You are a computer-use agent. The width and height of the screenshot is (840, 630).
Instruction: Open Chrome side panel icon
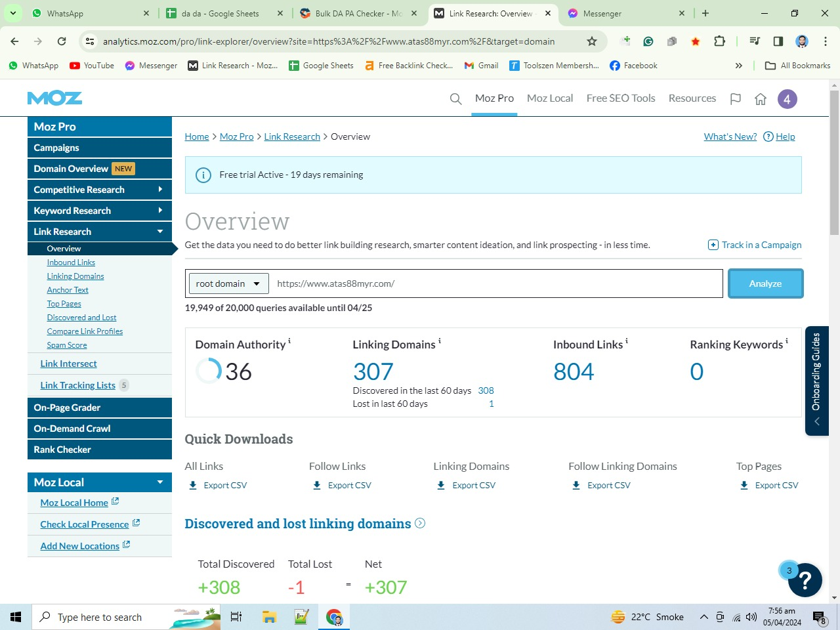[778, 41]
